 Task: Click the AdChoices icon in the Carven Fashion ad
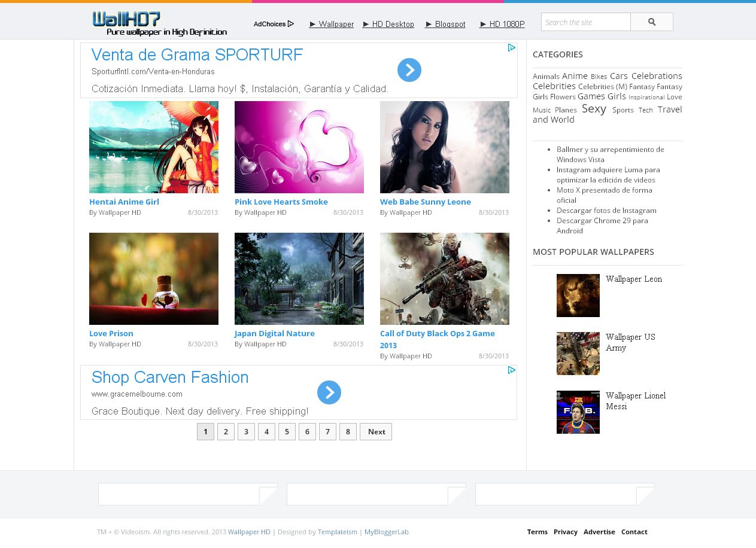(x=512, y=370)
